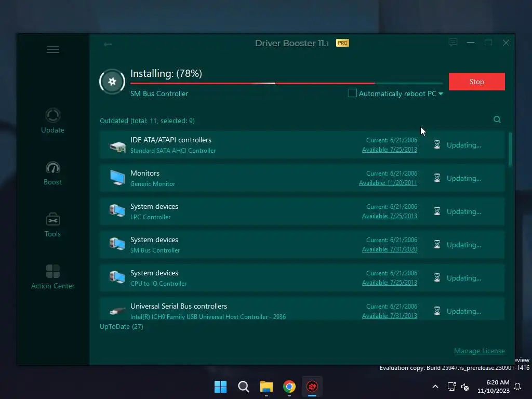
Task: Enable Automatically reboot PC checkbox
Action: click(x=353, y=93)
